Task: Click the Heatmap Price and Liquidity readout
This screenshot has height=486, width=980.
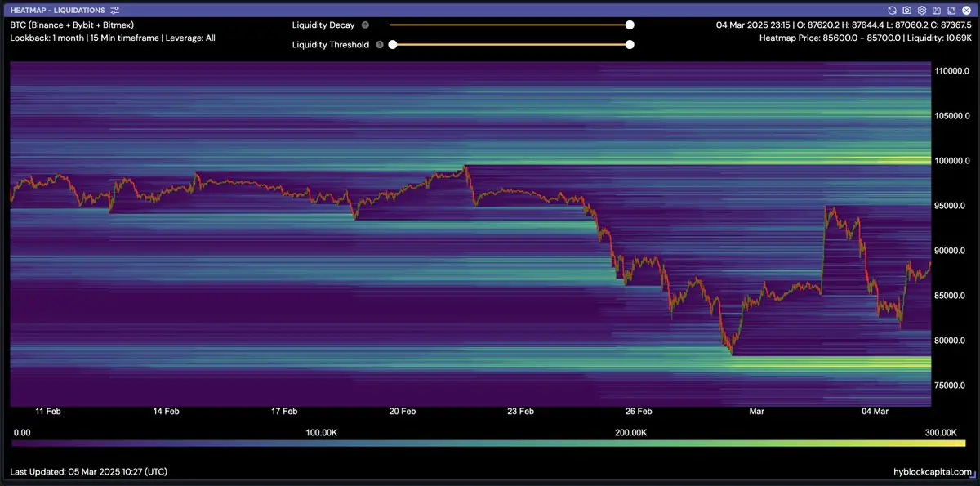Action: [x=865, y=38]
